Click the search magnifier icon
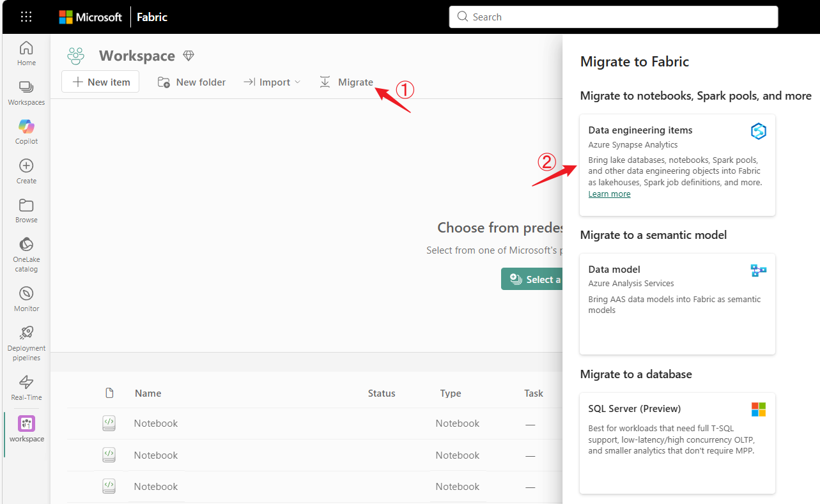Image resolution: width=820 pixels, height=504 pixels. point(463,17)
